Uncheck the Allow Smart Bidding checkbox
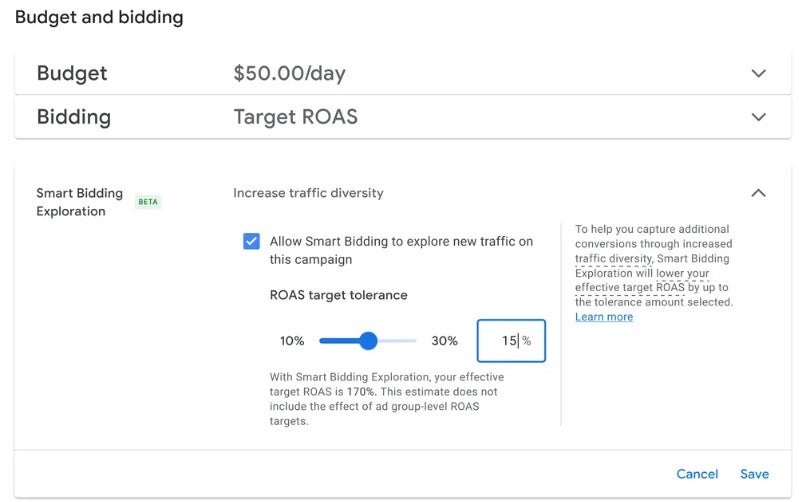Viewport: 799px width, 502px height. [x=251, y=242]
